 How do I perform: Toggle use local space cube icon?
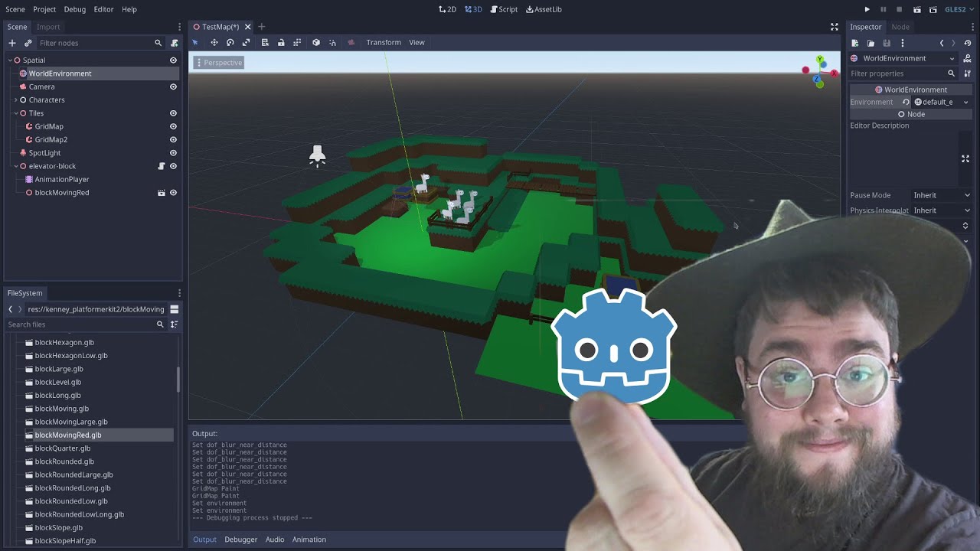click(x=316, y=42)
